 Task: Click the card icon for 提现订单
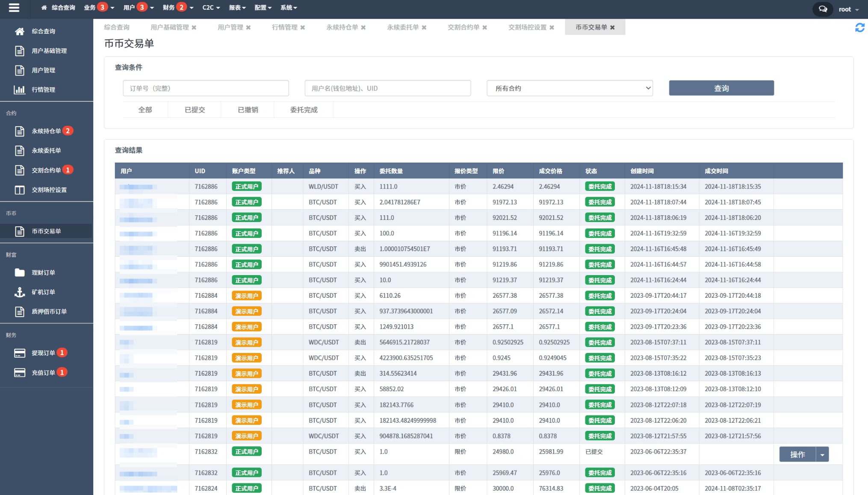pos(20,353)
